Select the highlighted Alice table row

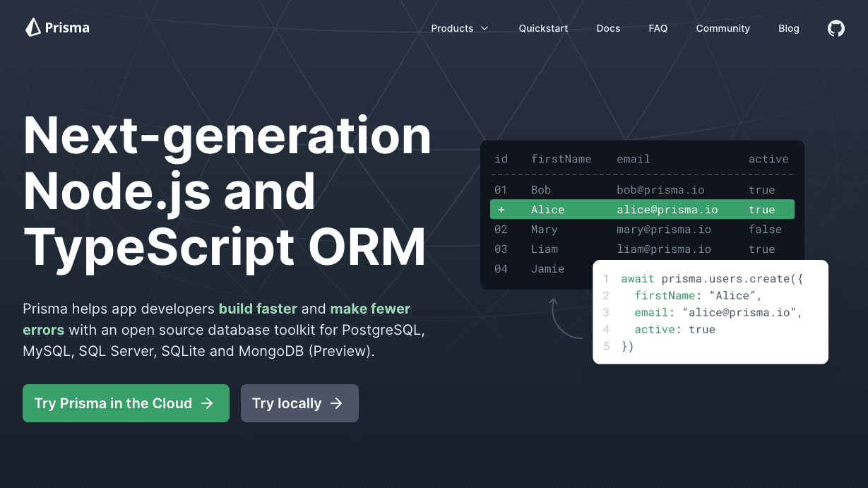tap(641, 210)
